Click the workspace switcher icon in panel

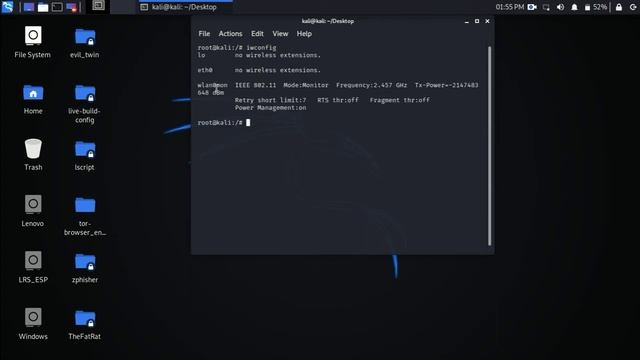98,5
